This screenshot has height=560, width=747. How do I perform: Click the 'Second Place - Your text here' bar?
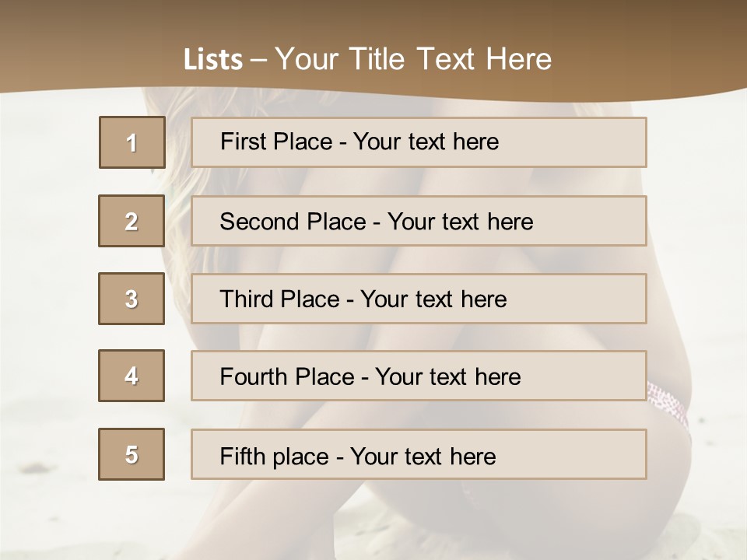(419, 221)
